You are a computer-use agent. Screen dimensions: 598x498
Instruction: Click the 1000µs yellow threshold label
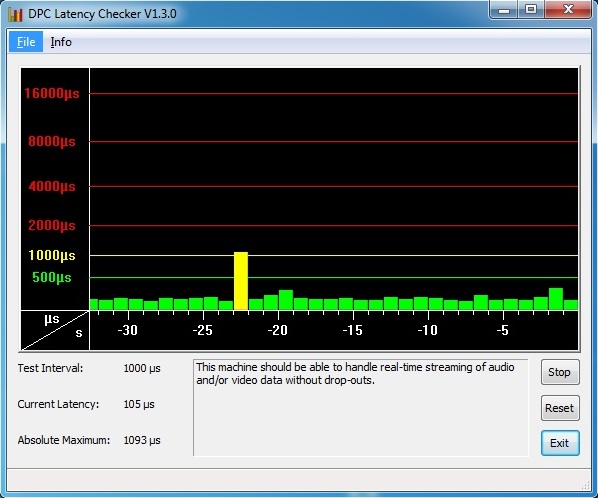click(52, 255)
